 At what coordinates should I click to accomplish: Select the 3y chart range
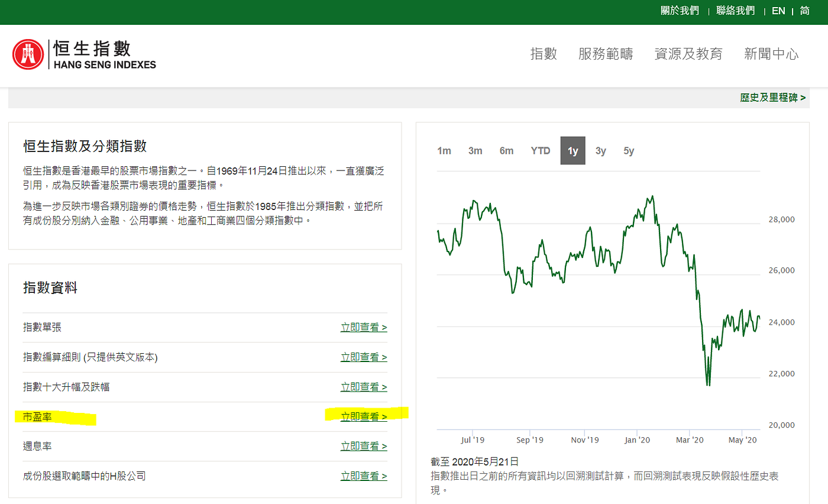point(600,151)
